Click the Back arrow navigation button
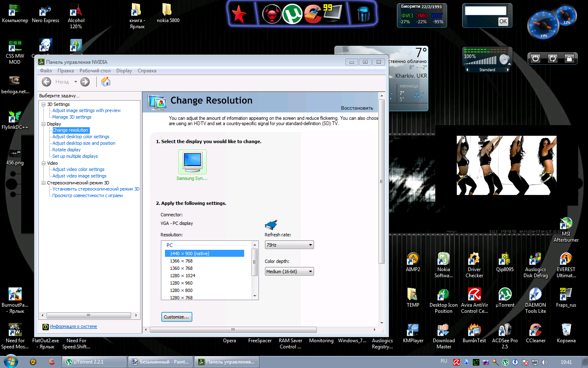 47,82
